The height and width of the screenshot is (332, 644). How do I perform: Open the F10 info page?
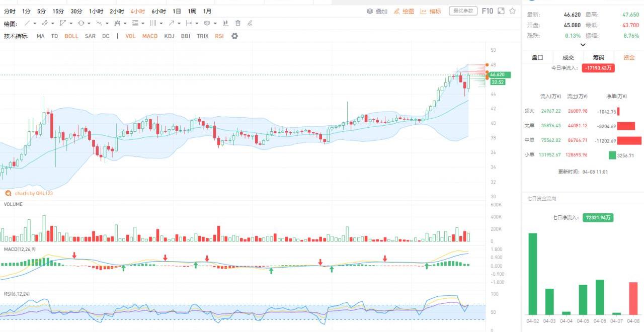point(487,11)
